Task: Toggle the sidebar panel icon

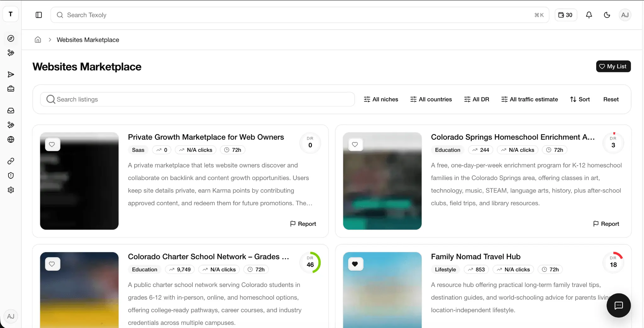Action: click(x=39, y=15)
